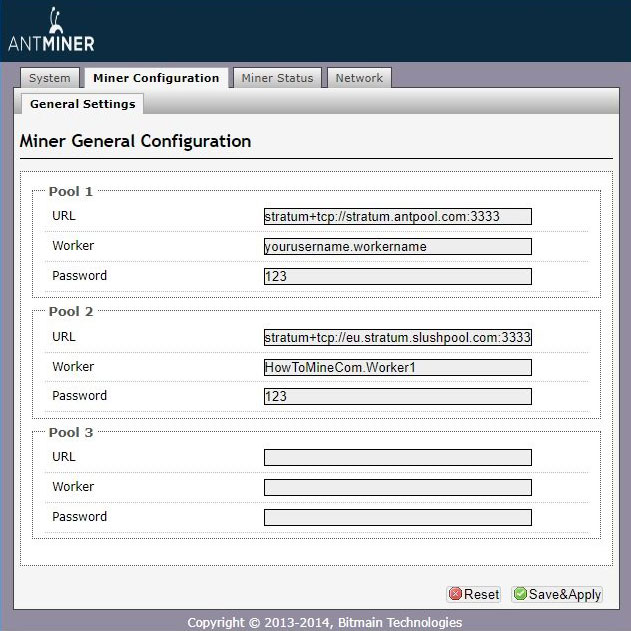Click the Pool 2 Password field
This screenshot has width=631, height=631.
398,396
